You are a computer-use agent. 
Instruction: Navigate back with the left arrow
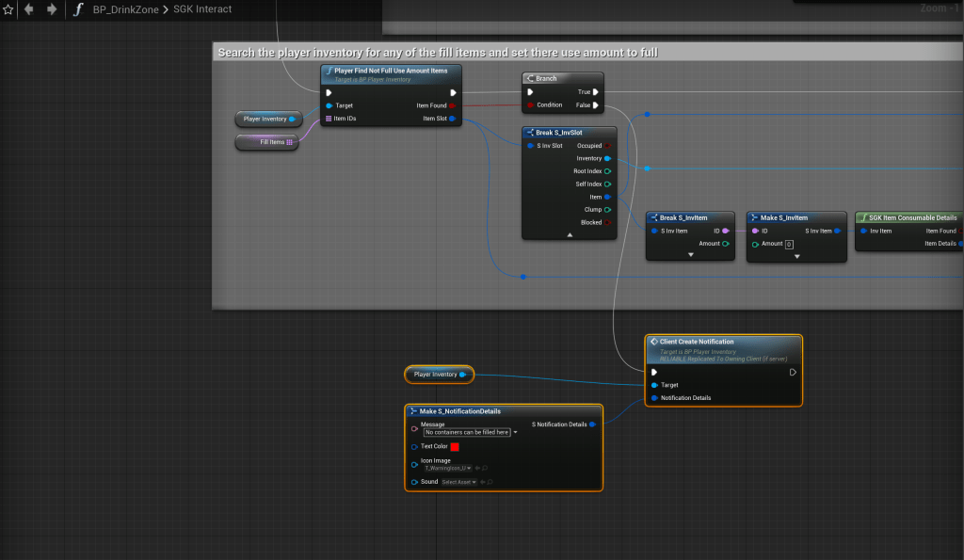[x=29, y=9]
